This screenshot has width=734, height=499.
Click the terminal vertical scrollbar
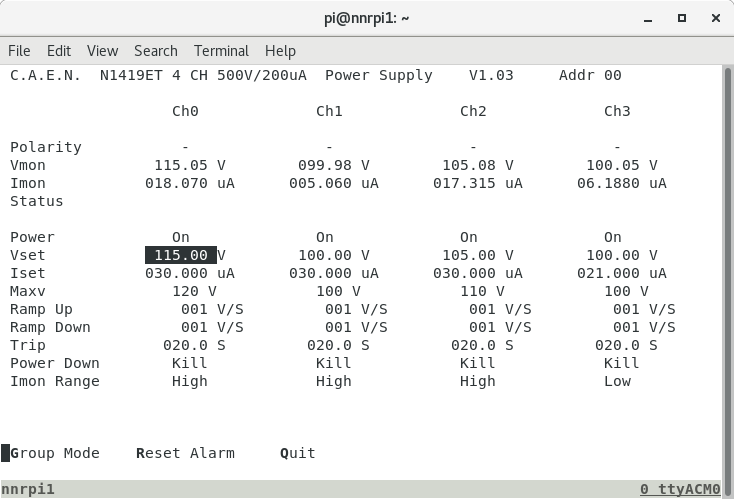pyautogui.click(x=728, y=270)
